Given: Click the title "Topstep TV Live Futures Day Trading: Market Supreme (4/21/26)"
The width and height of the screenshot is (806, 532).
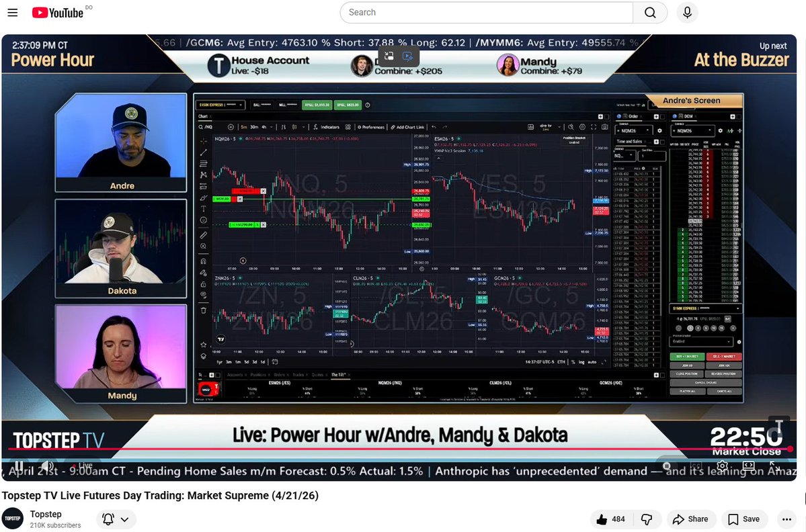Looking at the screenshot, I should pos(160,496).
